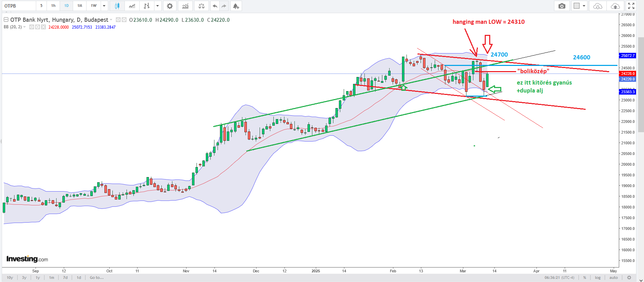The height and width of the screenshot is (282, 644).
Task: Undo the last chart action
Action: (215, 6)
